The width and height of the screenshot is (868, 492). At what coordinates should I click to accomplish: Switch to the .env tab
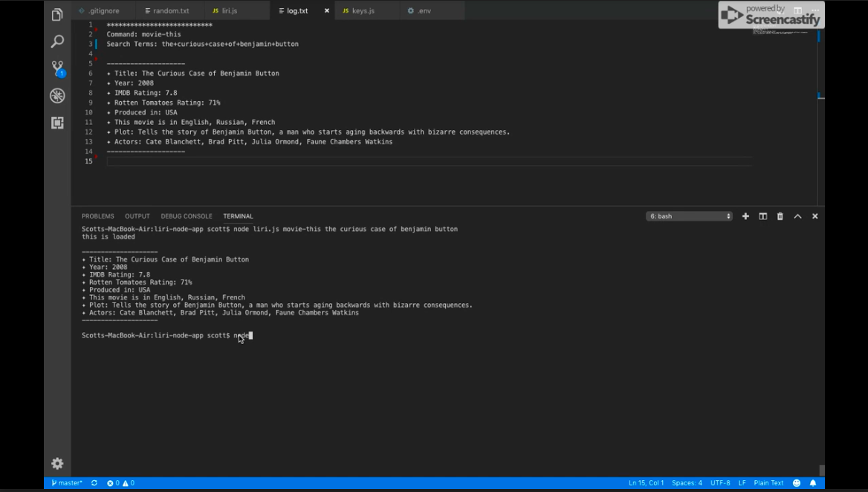pos(424,10)
